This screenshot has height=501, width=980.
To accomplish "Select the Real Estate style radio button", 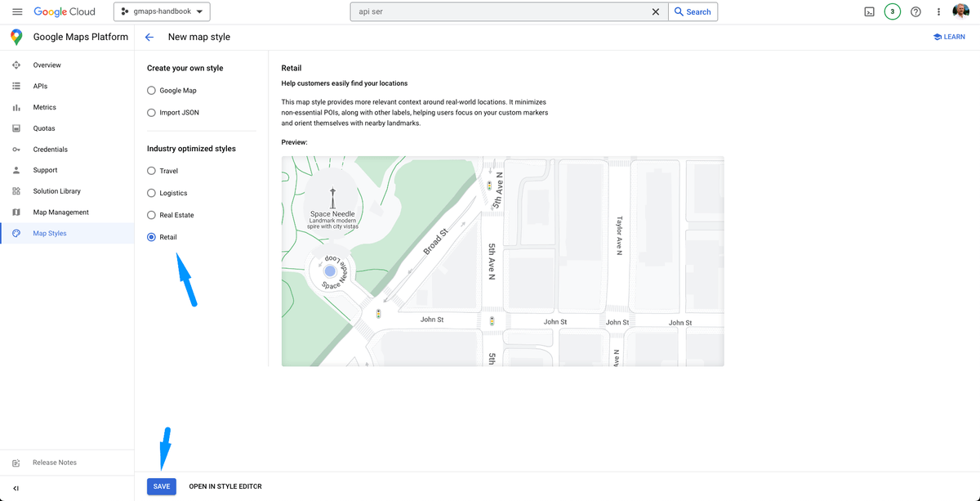I will [x=151, y=215].
